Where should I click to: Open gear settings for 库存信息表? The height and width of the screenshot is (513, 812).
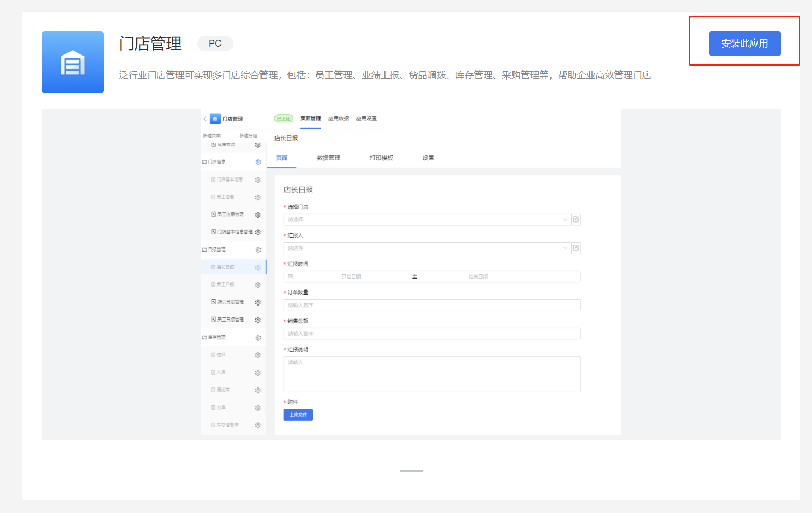click(x=258, y=425)
